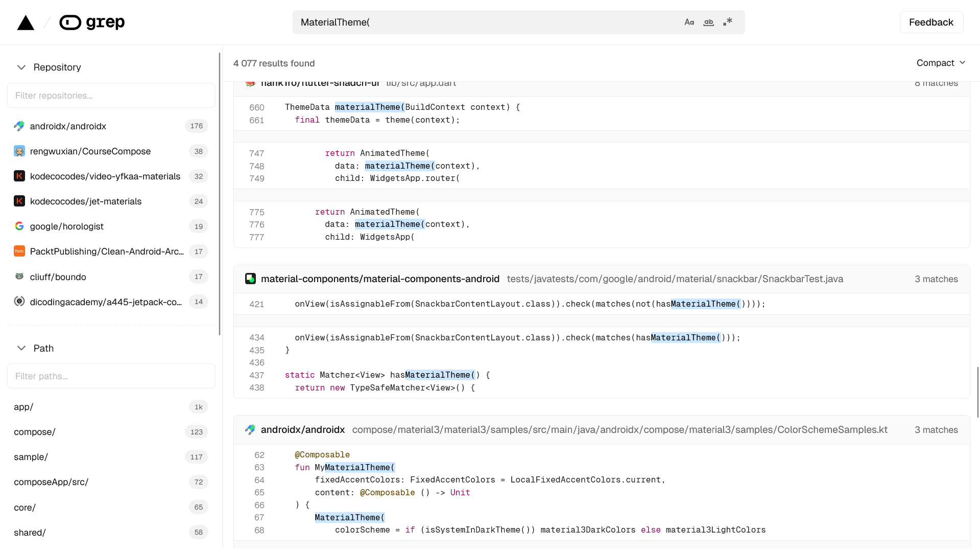The height and width of the screenshot is (552, 980).
Task: Click the jet-materials repo icon
Action: coord(19,201)
